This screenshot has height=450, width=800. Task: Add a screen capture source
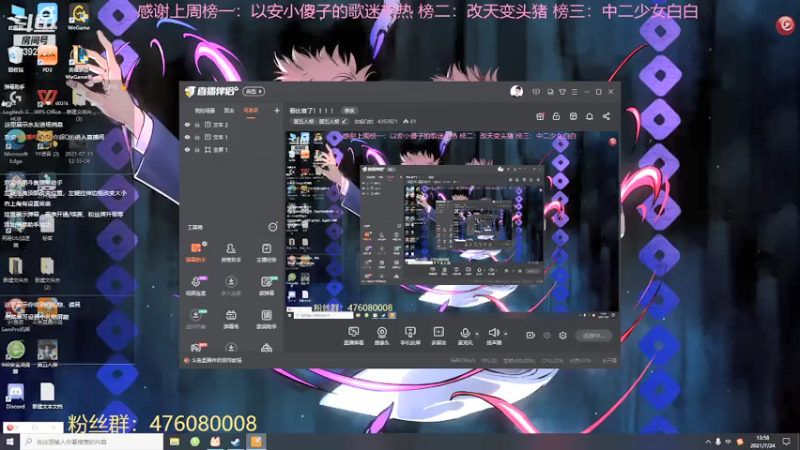(x=354, y=336)
